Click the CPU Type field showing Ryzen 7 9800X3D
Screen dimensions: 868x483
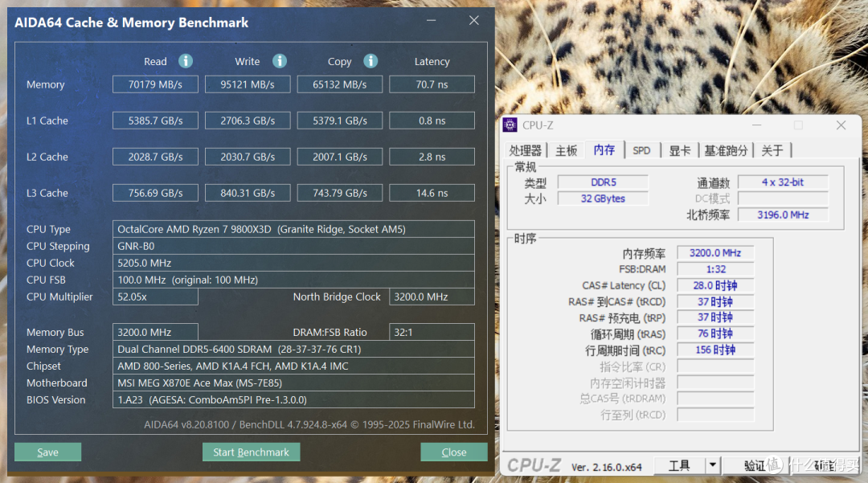[x=293, y=229]
